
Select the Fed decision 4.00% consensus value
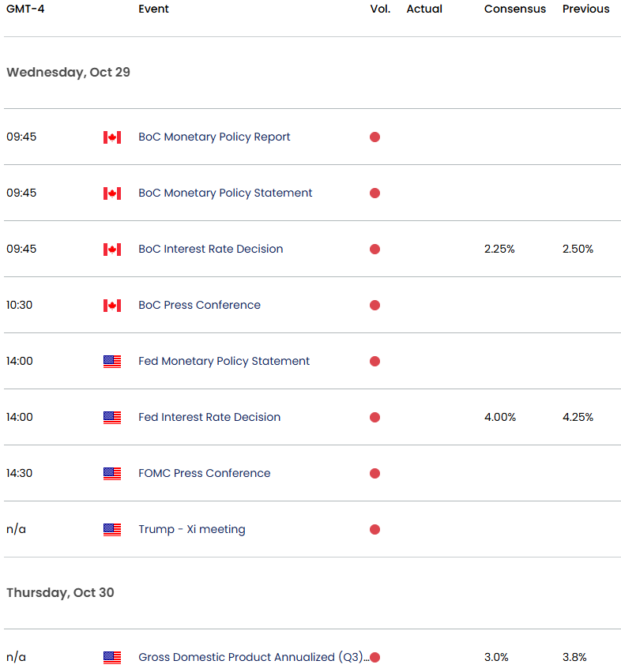pos(499,418)
